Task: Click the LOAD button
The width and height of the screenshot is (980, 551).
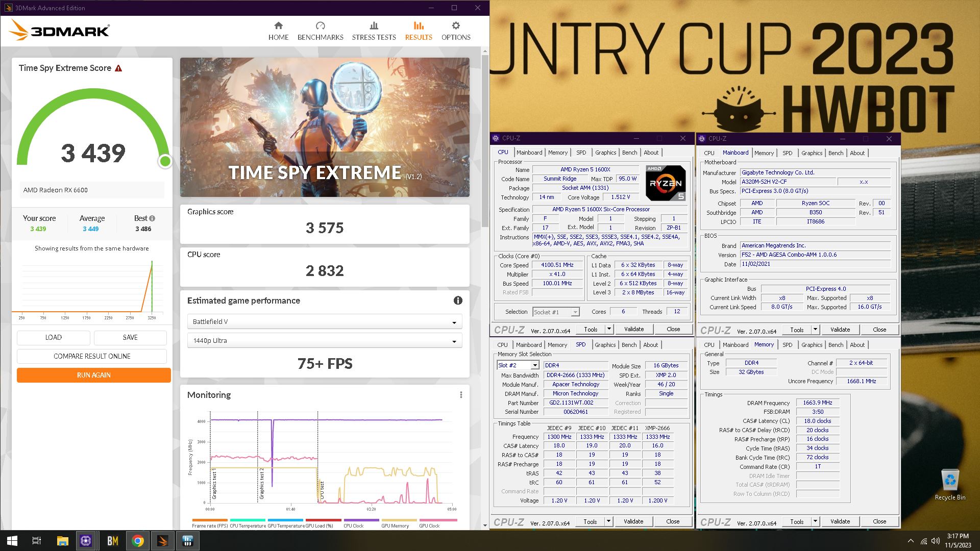Action: pos(54,337)
